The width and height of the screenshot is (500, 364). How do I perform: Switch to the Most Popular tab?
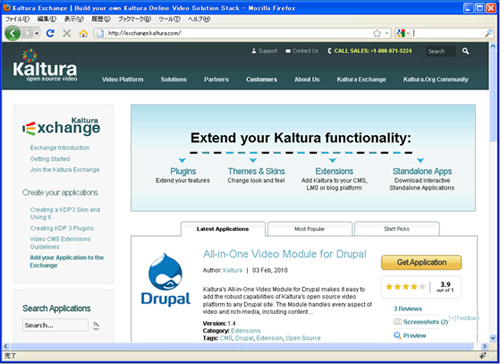click(309, 229)
